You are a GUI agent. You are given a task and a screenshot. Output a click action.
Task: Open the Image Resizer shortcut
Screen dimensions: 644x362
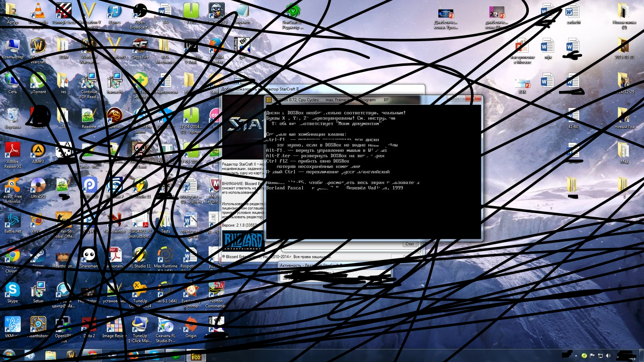pyautogui.click(x=114, y=328)
